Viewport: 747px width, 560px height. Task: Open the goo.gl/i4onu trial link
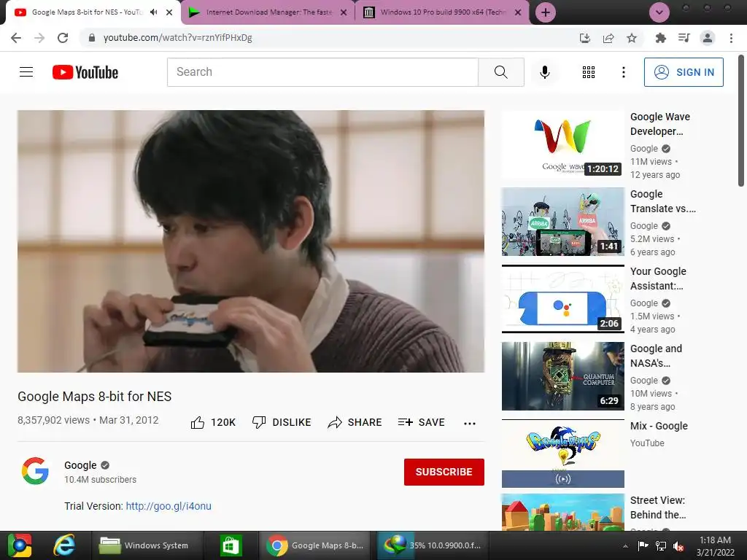(169, 506)
